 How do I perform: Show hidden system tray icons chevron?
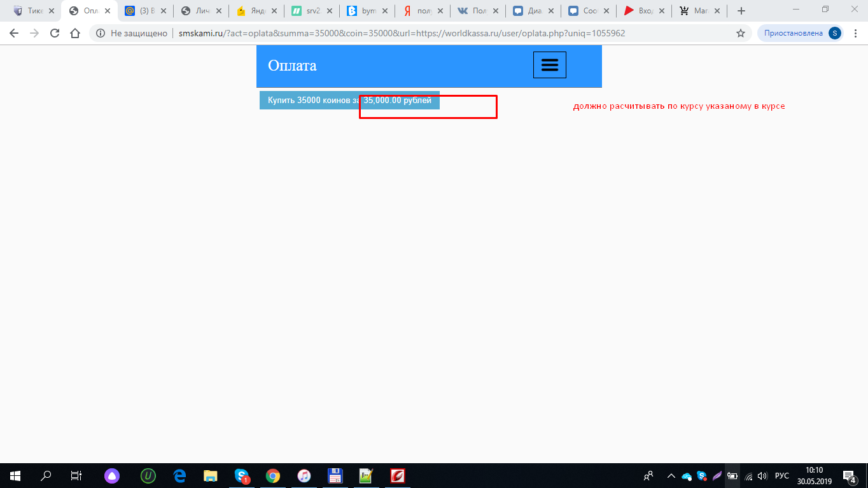pos(671,475)
